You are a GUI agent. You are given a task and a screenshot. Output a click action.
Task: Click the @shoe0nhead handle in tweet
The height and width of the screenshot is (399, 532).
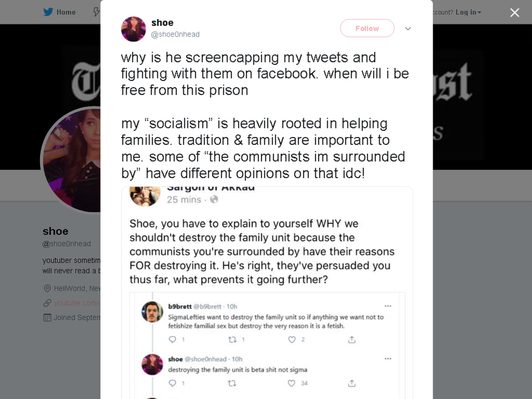[175, 34]
